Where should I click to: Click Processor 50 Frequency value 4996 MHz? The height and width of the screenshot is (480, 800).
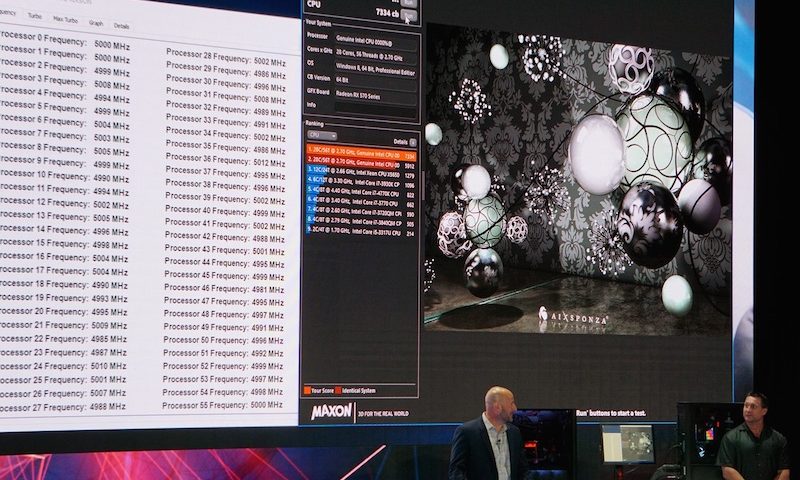[267, 340]
